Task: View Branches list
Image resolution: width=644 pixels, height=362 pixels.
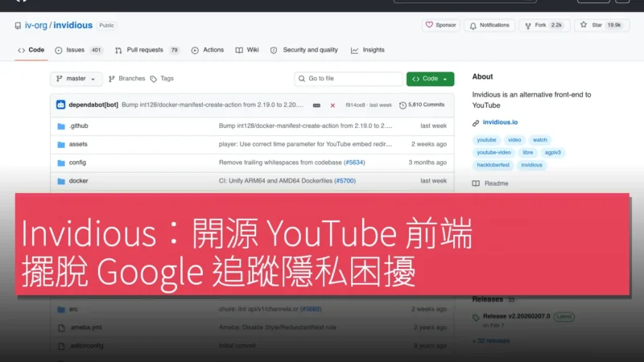Action: [x=127, y=78]
